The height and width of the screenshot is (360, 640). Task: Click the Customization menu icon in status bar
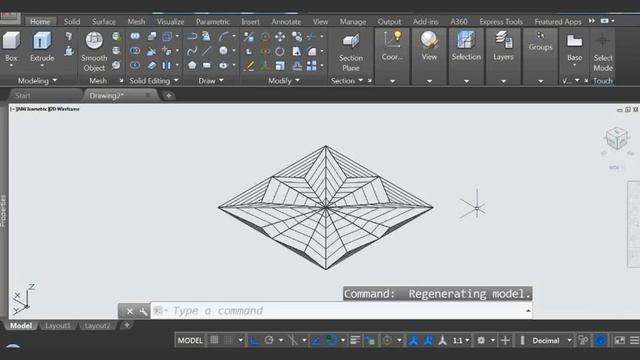tap(634, 340)
